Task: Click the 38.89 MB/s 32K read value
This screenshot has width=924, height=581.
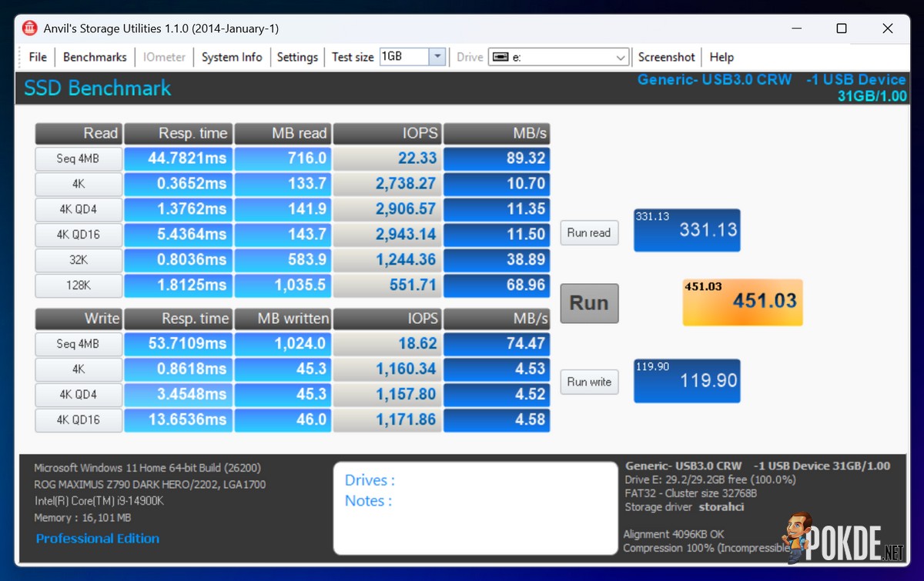Action: click(x=497, y=260)
